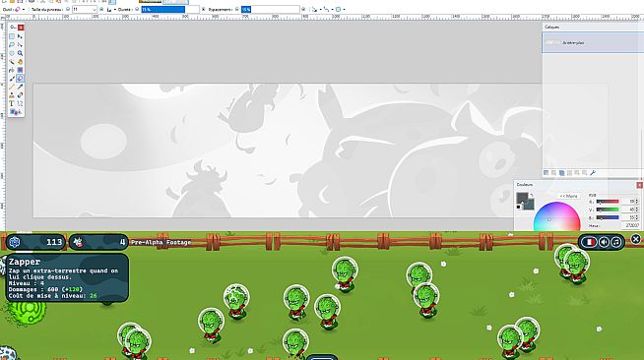
Task: Select the Rectangle Select tool
Action: [x=12, y=36]
